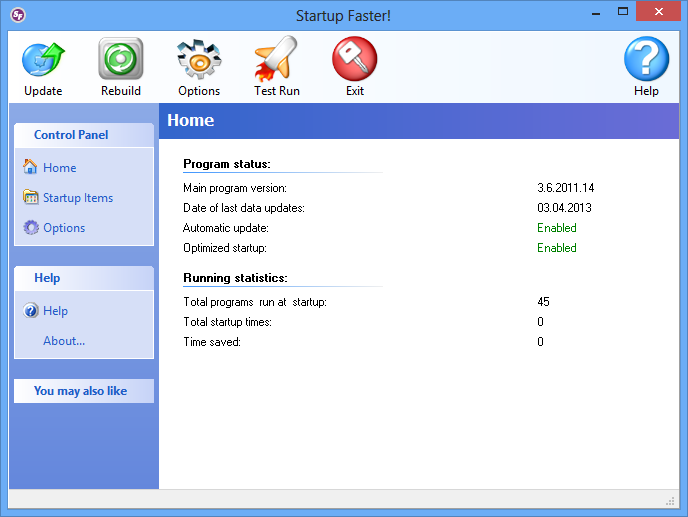Viewport: 688px width, 517px height.
Task: Minimize the Startup Faster window
Action: coord(595,13)
